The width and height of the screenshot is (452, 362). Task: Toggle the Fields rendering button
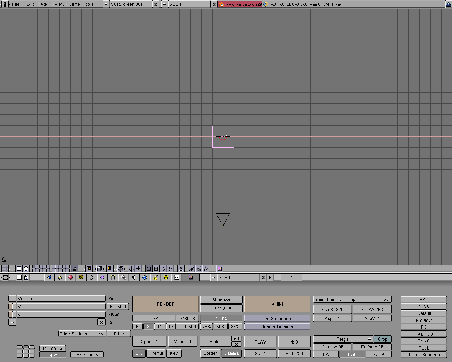(x=215, y=341)
